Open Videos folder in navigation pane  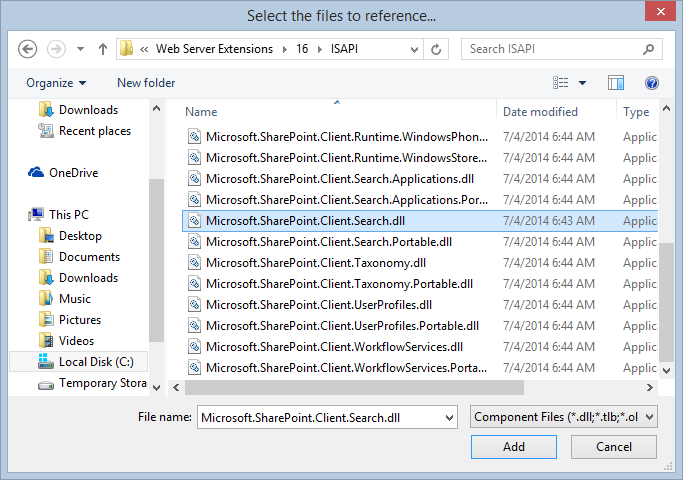(x=66, y=341)
